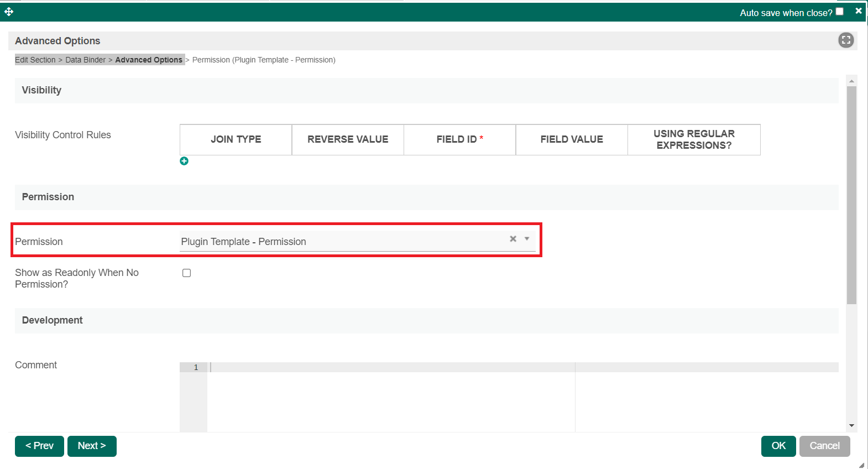Click the Cancel button
Viewport: 868px width, 469px height.
(824, 446)
